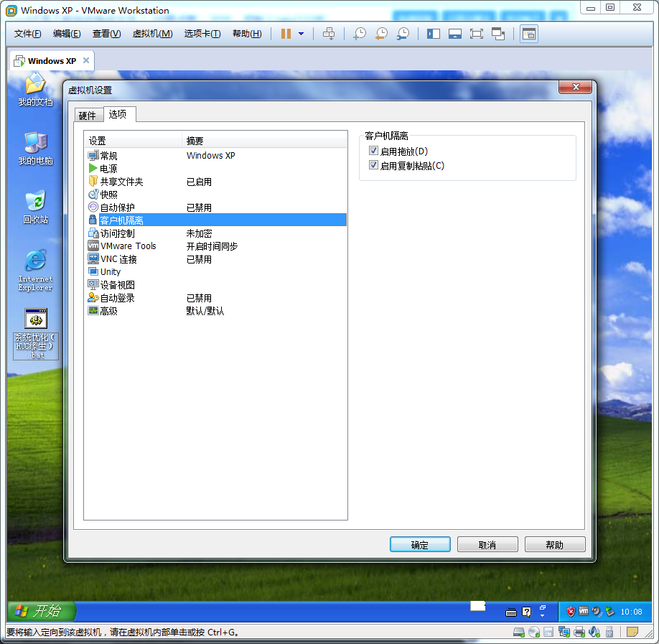Click the send Ctrl+Alt+Del toolbar icon
The height and width of the screenshot is (644, 659).
click(329, 34)
